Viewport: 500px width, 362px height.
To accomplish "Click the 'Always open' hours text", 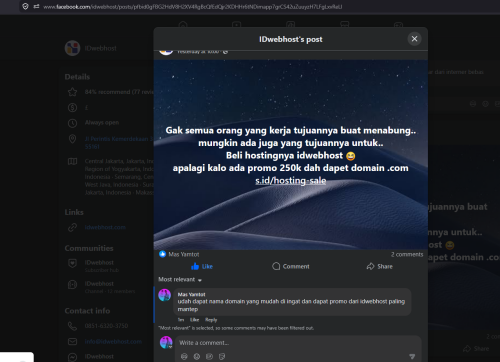I will 102,123.
